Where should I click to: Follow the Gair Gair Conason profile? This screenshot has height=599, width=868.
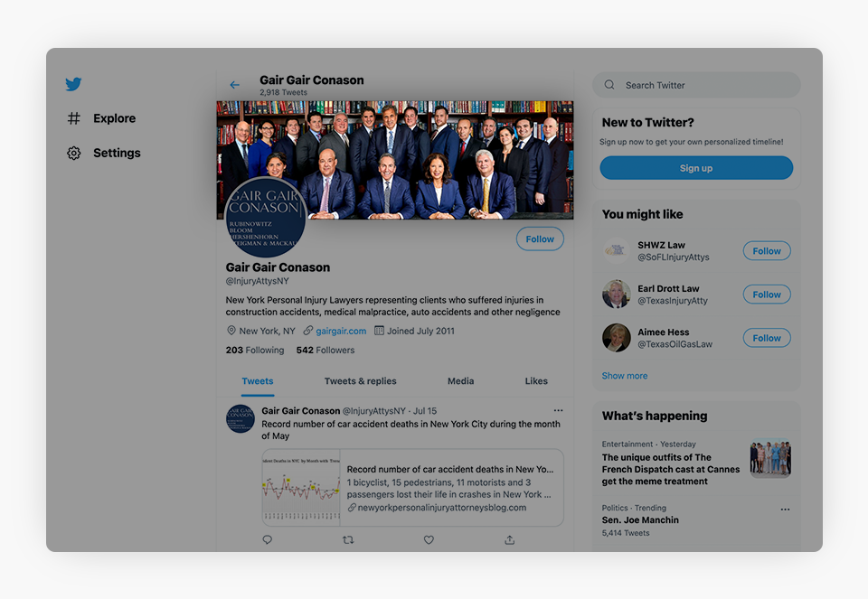coord(540,239)
